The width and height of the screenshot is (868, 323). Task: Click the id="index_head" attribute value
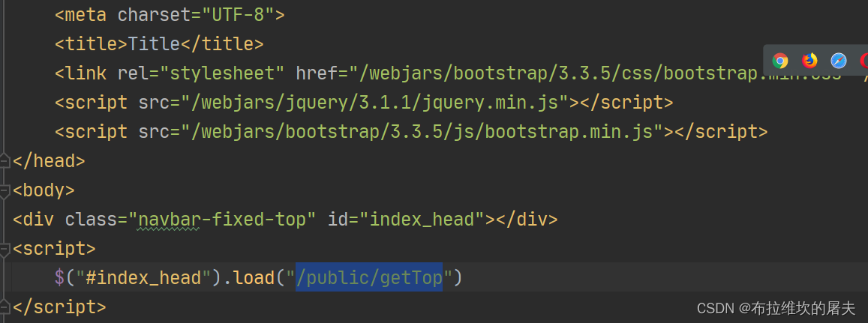point(422,220)
